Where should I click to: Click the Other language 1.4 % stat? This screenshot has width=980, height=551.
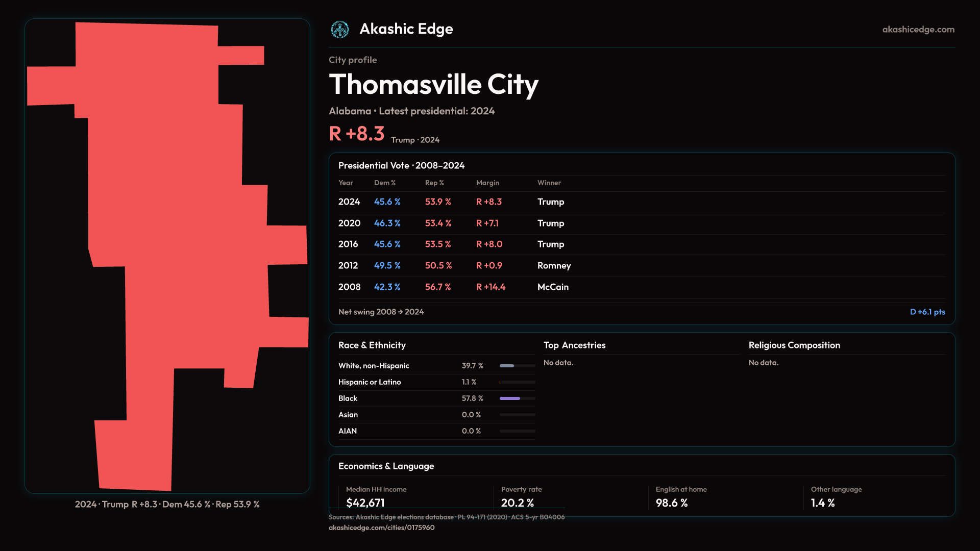[822, 503]
